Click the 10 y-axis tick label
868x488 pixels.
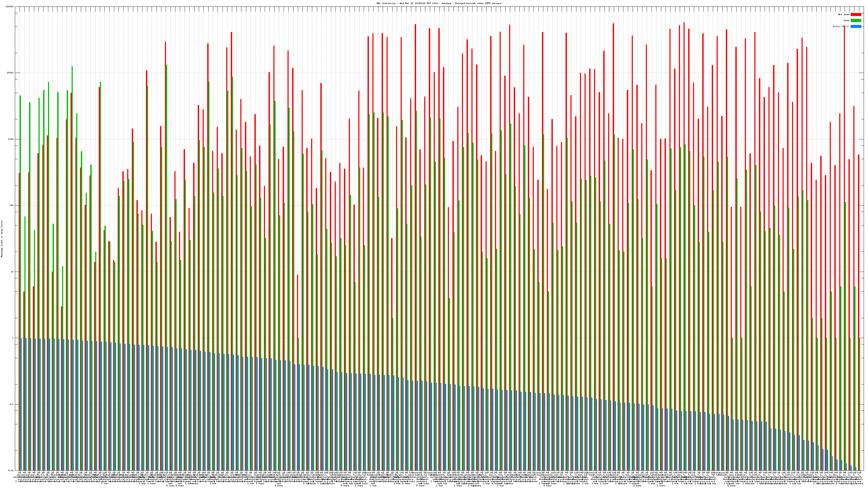coord(13,272)
